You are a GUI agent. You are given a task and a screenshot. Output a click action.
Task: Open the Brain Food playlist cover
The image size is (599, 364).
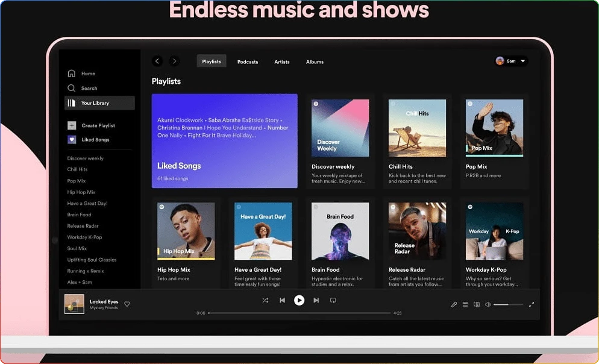[x=340, y=231]
